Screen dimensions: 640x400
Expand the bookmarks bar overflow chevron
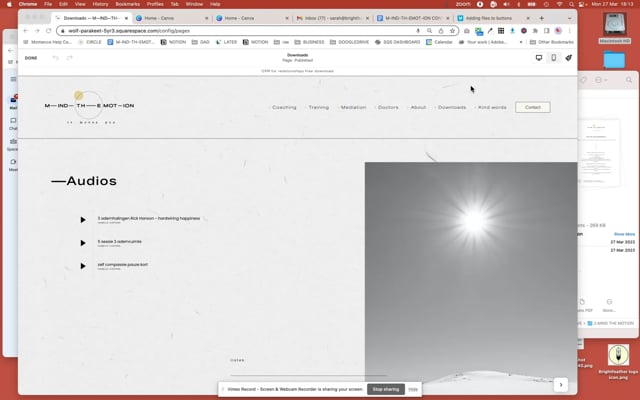(521, 42)
